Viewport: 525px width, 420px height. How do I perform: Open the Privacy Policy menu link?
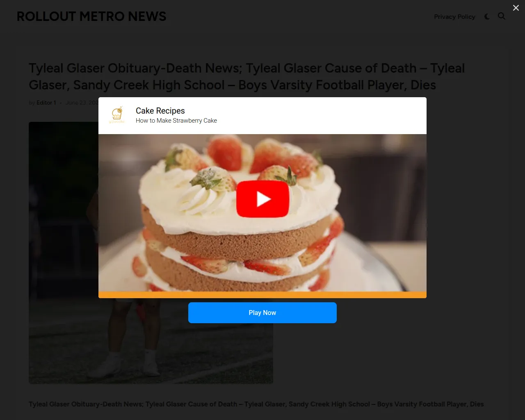[454, 16]
